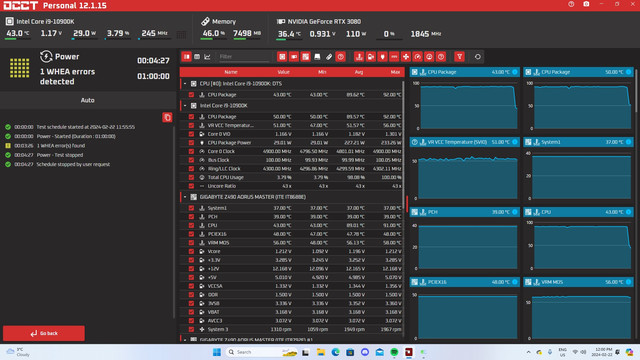Click the OCCT help icon in title bar

pyautogui.click(x=571, y=4)
